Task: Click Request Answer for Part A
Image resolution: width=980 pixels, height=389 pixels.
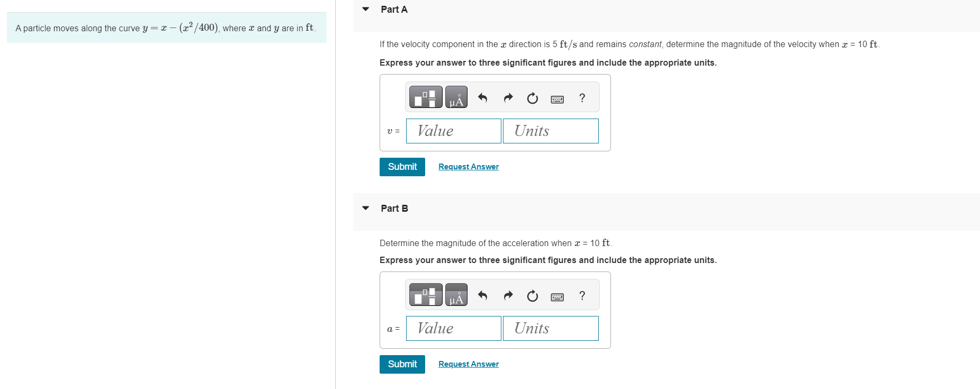Action: pos(468,167)
